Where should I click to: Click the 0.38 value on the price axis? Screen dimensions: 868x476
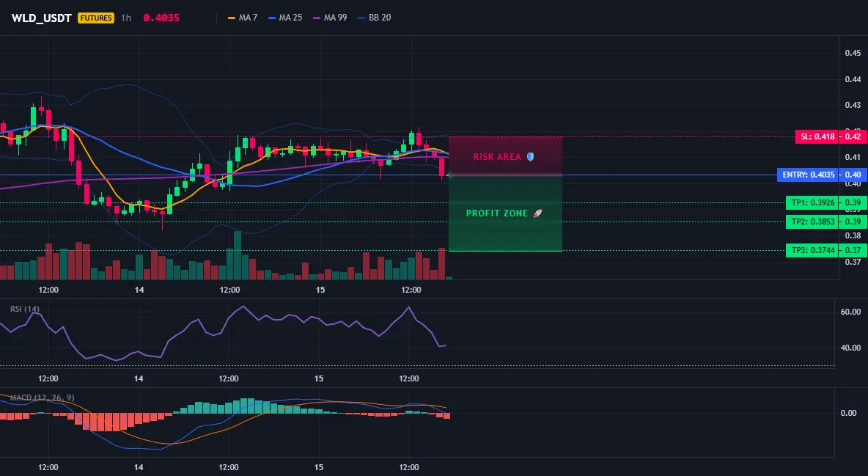click(853, 235)
